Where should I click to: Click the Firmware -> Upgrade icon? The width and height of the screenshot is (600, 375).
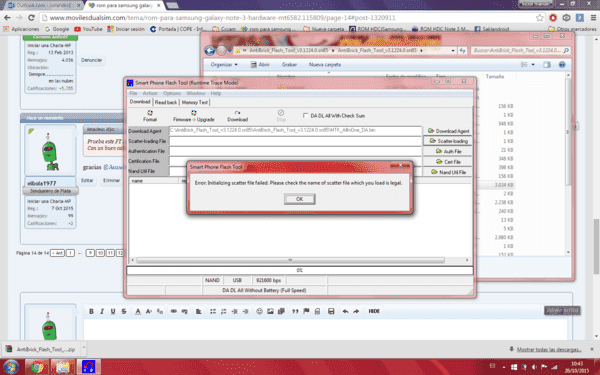[194, 116]
